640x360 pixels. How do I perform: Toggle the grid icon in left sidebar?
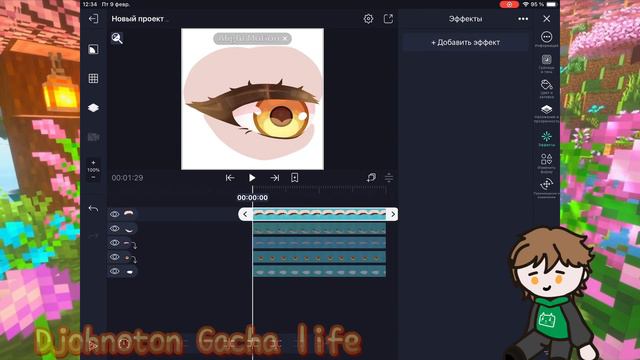click(x=93, y=78)
